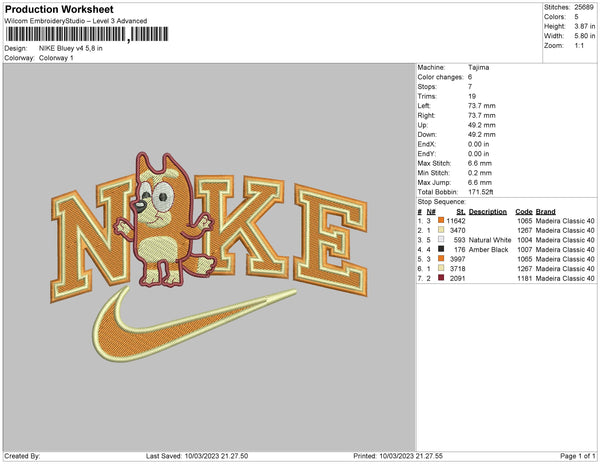Click the EndX value 0.00 in
This screenshot has height=464, width=600.
(478, 144)
